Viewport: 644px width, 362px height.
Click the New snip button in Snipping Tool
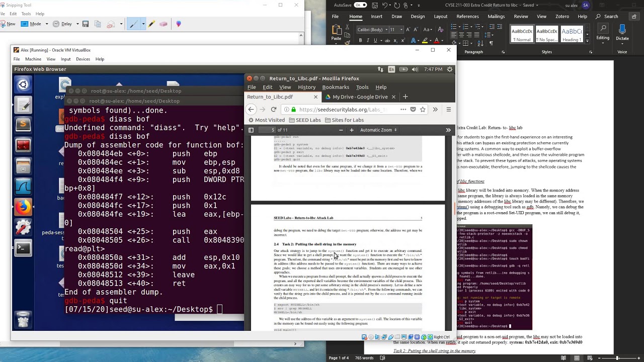coord(8,24)
